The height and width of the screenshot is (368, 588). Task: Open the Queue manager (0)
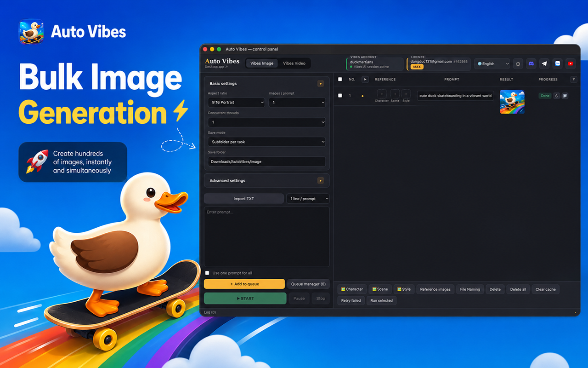[308, 284]
